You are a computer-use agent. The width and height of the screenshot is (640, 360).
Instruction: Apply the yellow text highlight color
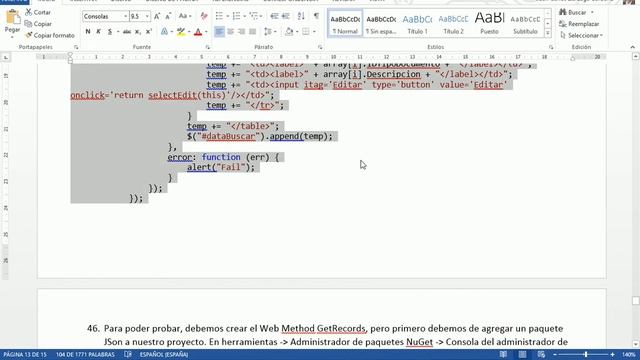181,31
